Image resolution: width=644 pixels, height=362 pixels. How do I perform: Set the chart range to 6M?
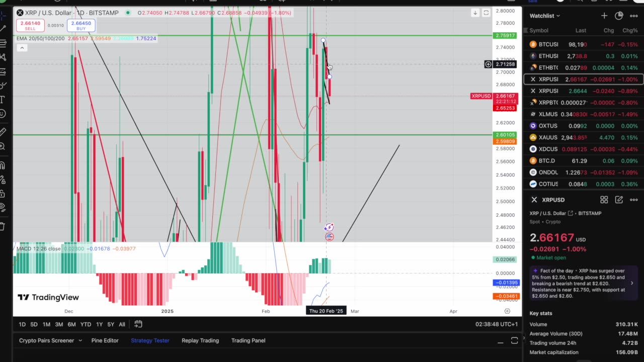click(x=72, y=324)
